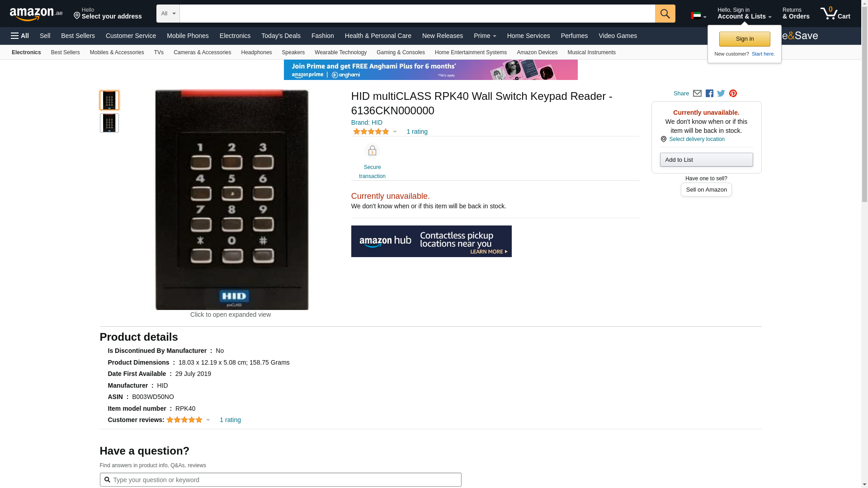Open the Prime menu dropdown

tap(485, 36)
